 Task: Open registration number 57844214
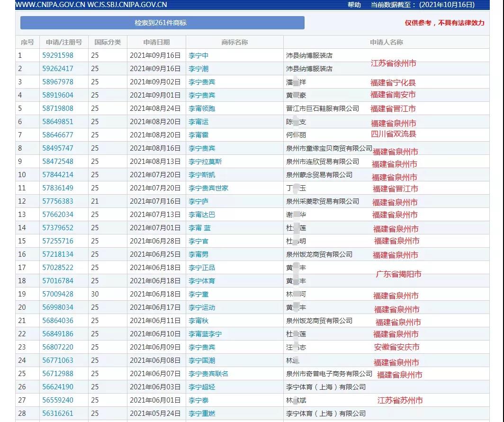[x=58, y=174]
